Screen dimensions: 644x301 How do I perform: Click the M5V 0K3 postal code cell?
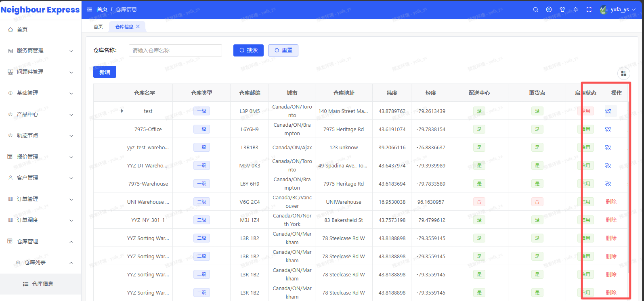250,165
